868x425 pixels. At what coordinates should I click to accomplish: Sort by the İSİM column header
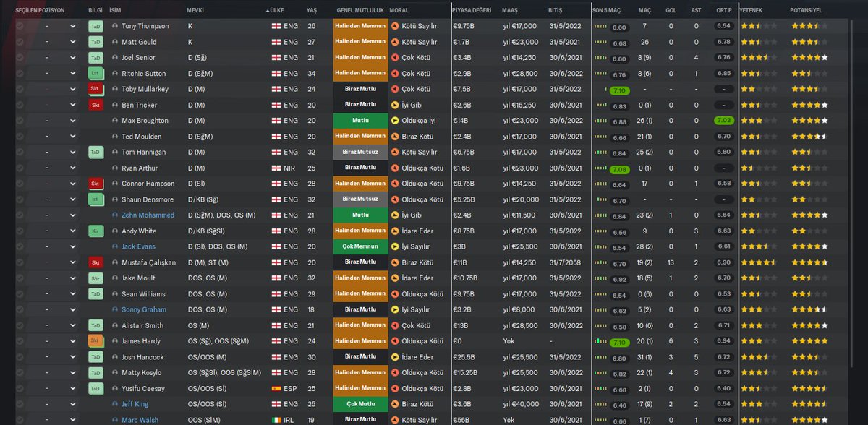click(x=115, y=11)
